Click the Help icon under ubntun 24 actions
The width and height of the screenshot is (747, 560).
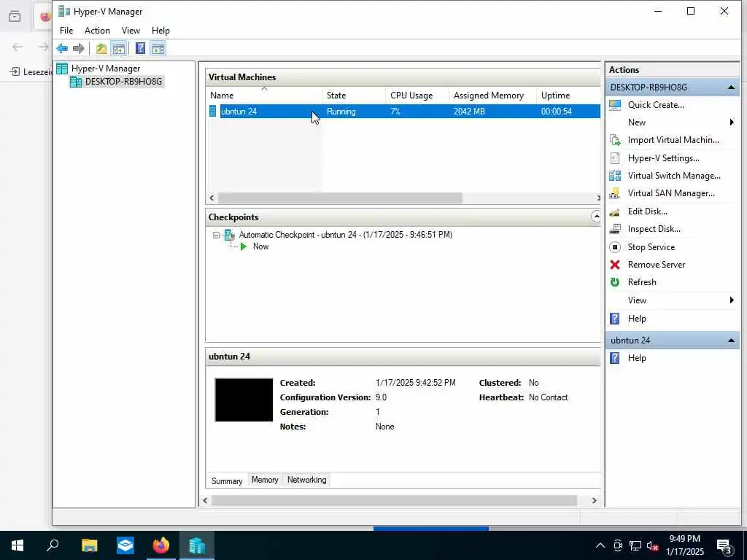tap(615, 358)
